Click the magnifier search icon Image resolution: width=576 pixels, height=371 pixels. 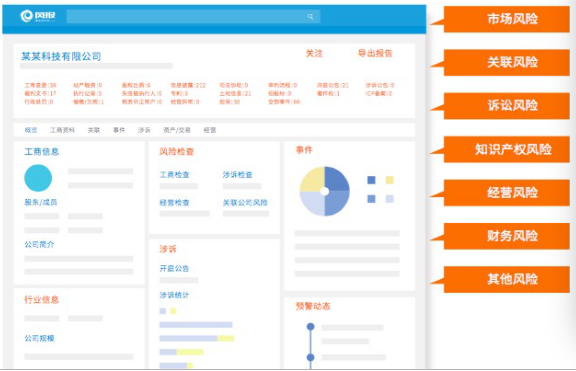pos(310,17)
